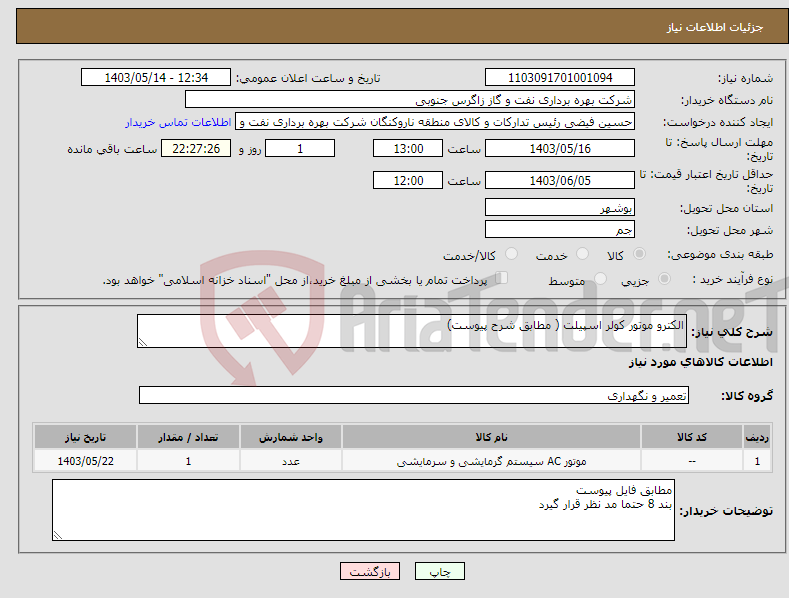Select the کالا radio button

point(639,254)
